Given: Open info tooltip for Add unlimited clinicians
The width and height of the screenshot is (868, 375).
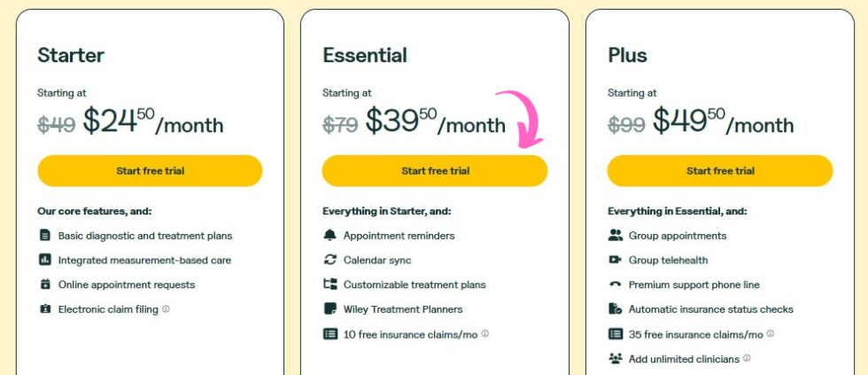Looking at the screenshot, I should [x=748, y=358].
